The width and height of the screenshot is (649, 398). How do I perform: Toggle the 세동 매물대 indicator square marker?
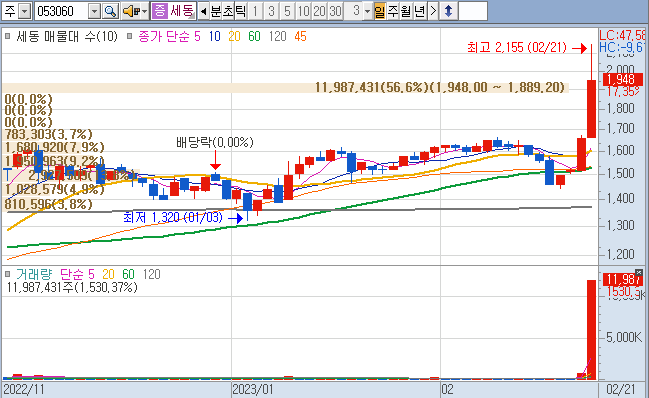pos(7,36)
